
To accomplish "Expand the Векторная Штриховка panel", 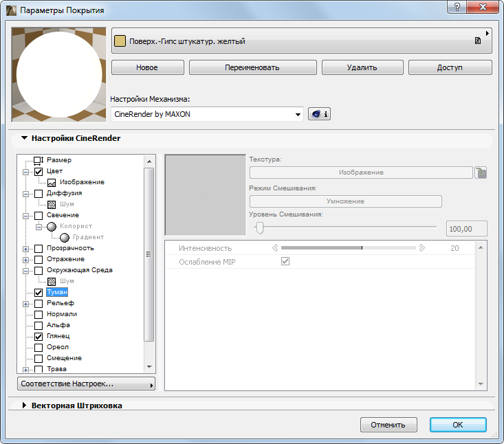I will click(x=25, y=405).
